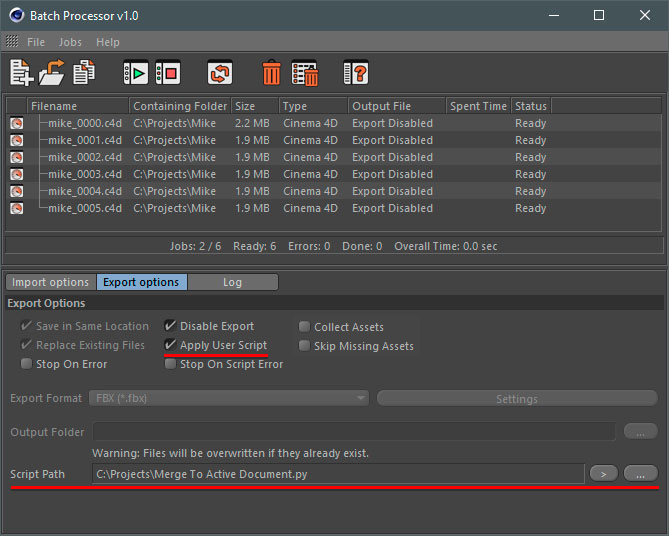Click the file icon beside mike_0004.c4d
Screen dimensions: 669x536
[17, 192]
